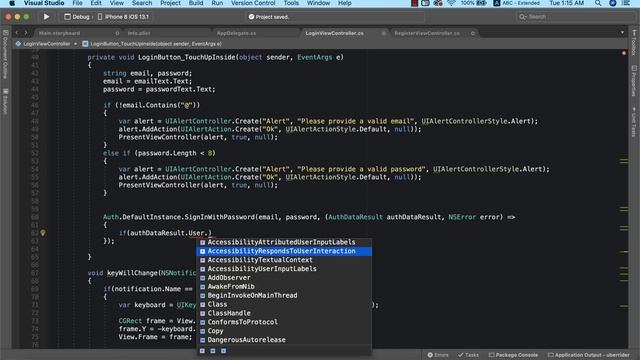
Task: Open the Application Output - uberrider pad
Action: tap(589, 355)
